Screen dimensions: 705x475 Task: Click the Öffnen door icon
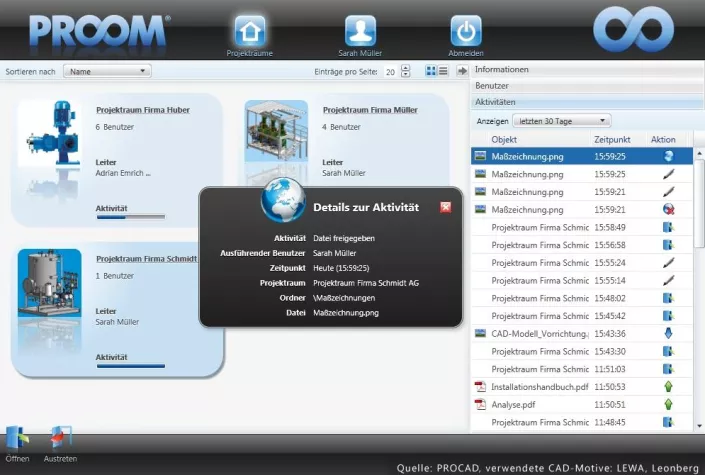17,438
